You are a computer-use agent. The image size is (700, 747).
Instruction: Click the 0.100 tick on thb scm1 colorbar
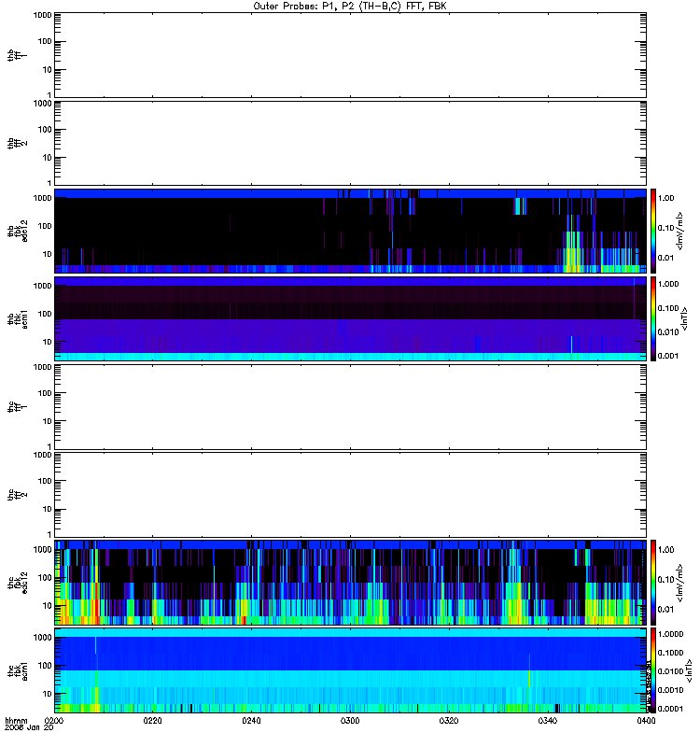[x=668, y=308]
